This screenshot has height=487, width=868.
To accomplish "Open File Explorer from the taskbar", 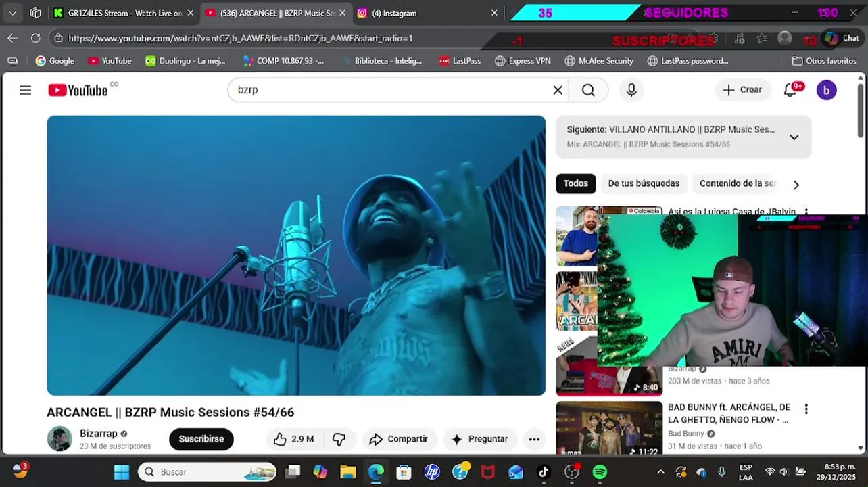I will pos(348,471).
